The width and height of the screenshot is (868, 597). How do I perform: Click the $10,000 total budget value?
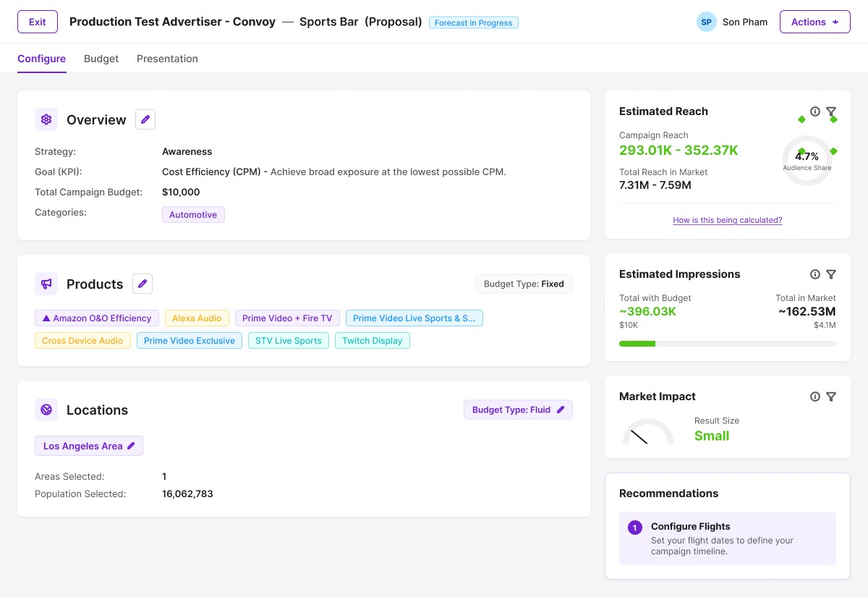(x=181, y=192)
